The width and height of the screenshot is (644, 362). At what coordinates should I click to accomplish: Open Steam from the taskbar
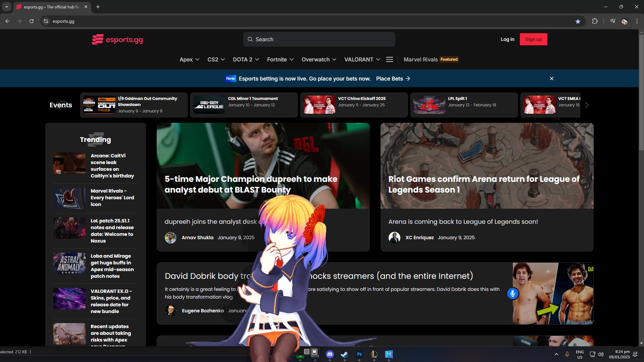344,354
